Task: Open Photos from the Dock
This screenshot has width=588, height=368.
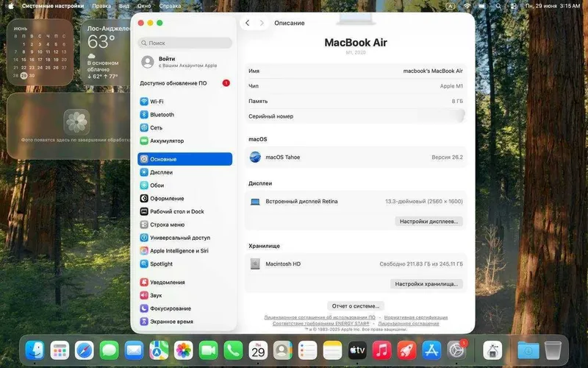Action: point(183,350)
